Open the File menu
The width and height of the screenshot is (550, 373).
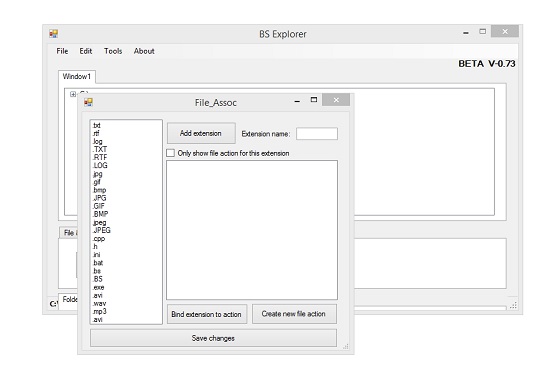(x=62, y=51)
